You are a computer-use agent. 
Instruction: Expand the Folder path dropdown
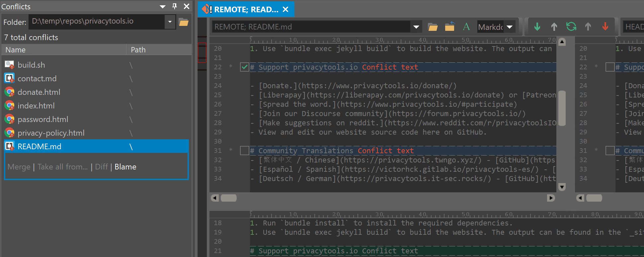[170, 22]
